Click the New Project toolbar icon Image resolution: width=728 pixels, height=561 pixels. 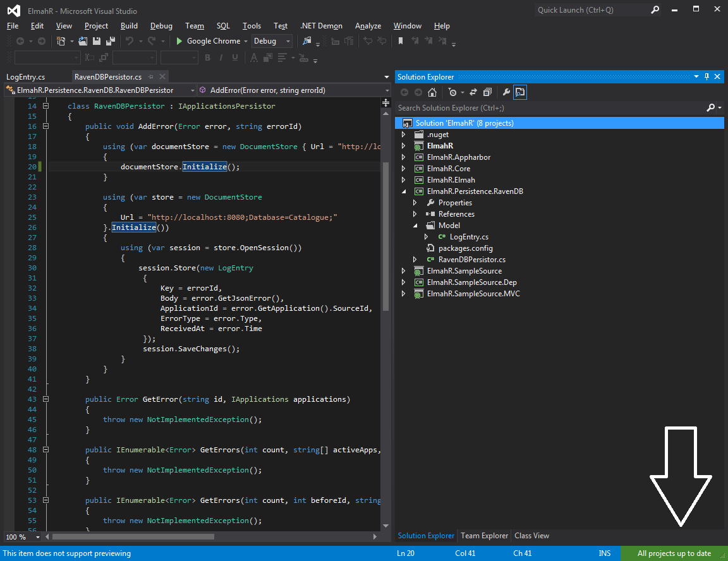[61, 41]
